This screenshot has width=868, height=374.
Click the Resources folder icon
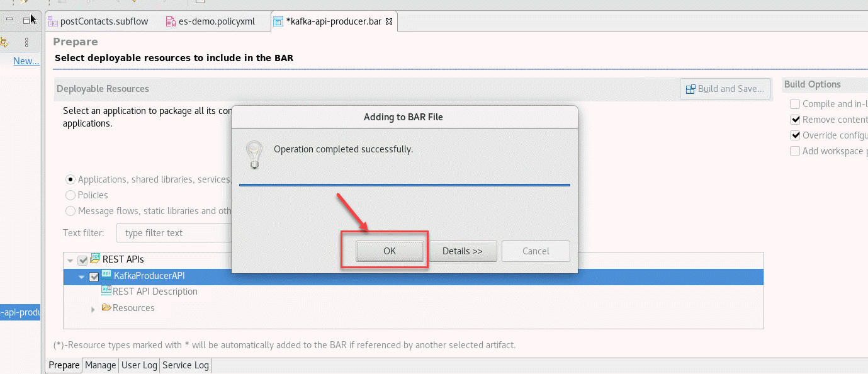[106, 308]
